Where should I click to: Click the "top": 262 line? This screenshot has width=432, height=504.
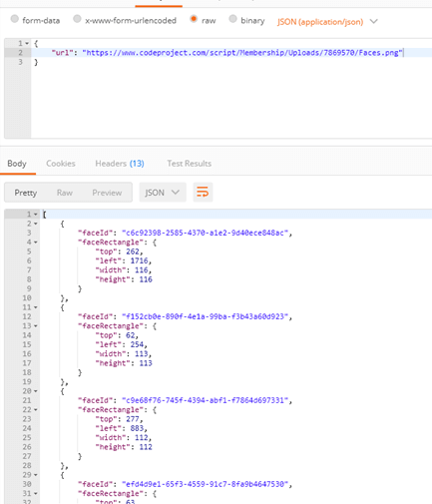click(119, 252)
